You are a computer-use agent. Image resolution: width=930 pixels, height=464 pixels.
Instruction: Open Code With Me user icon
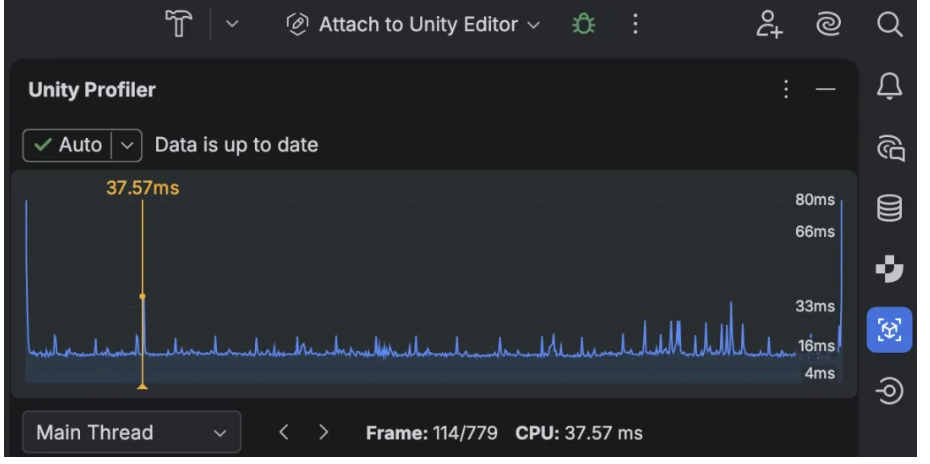pyautogui.click(x=767, y=24)
